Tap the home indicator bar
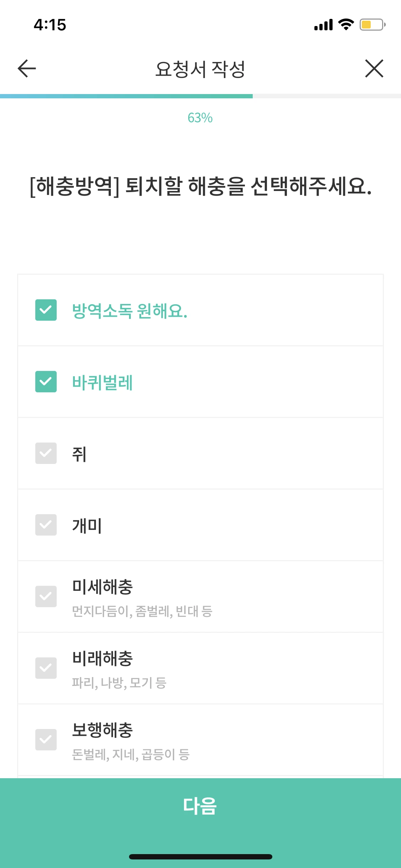The width and height of the screenshot is (401, 868). pyautogui.click(x=200, y=857)
